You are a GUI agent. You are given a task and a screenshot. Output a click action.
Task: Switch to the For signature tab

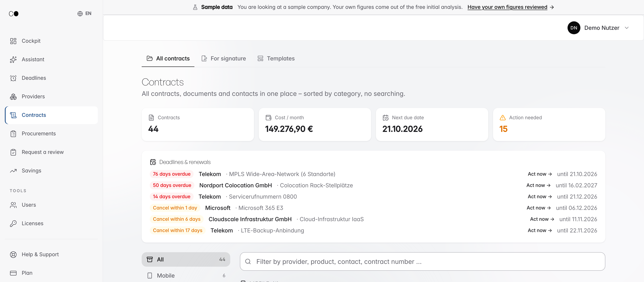click(x=224, y=59)
